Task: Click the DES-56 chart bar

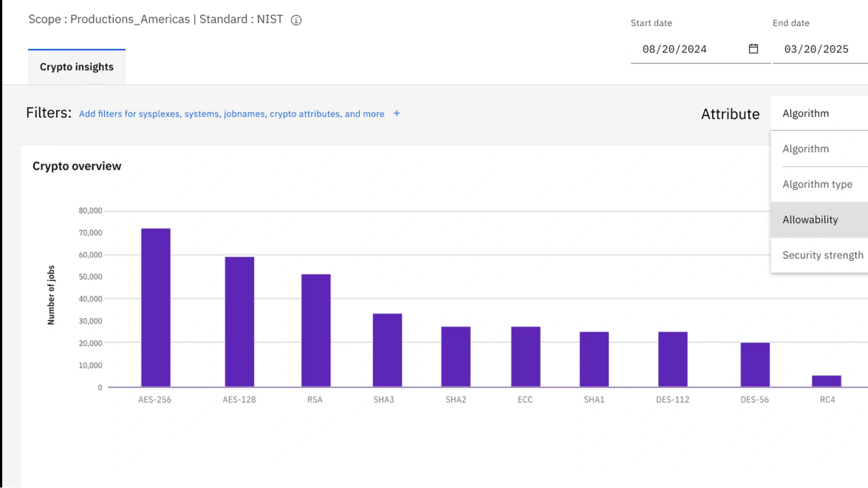Action: pyautogui.click(x=755, y=365)
